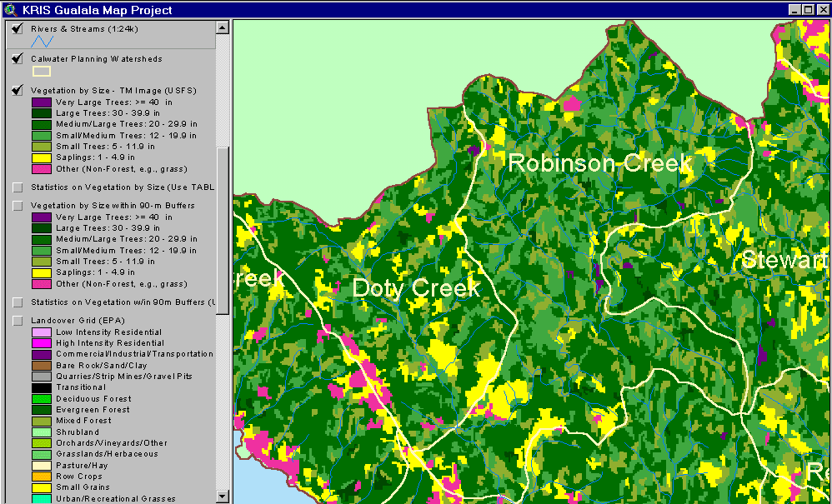This screenshot has width=832, height=504.
Task: Pick Small Trees swatch under 90-m Buffers
Action: [x=42, y=262]
